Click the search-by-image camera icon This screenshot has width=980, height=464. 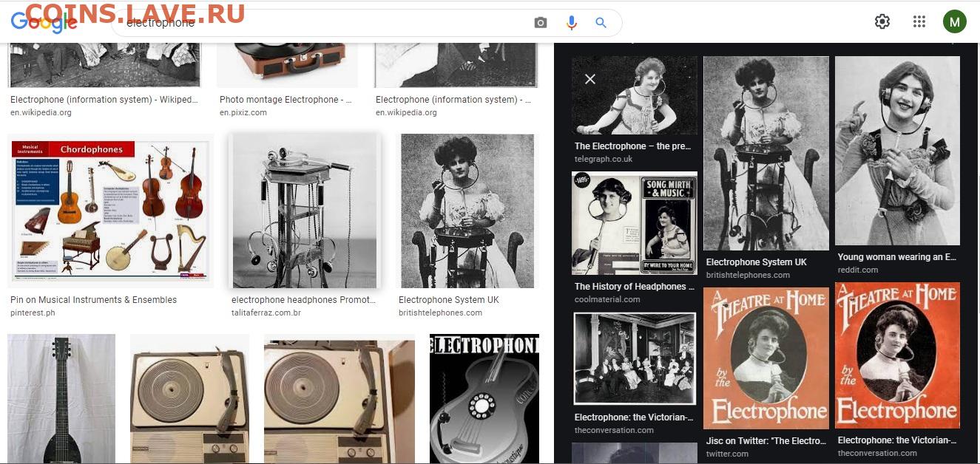point(541,23)
